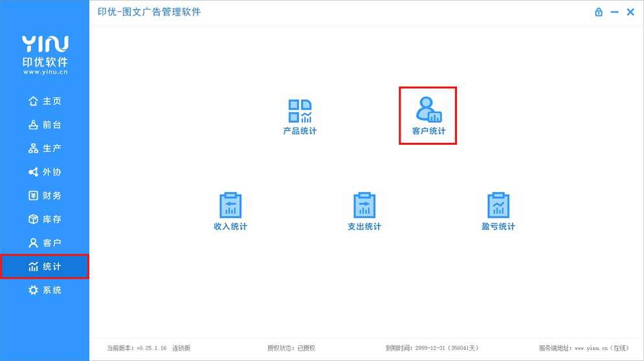Open the 外协 sidebar section
The width and height of the screenshot is (644, 361).
tap(45, 172)
